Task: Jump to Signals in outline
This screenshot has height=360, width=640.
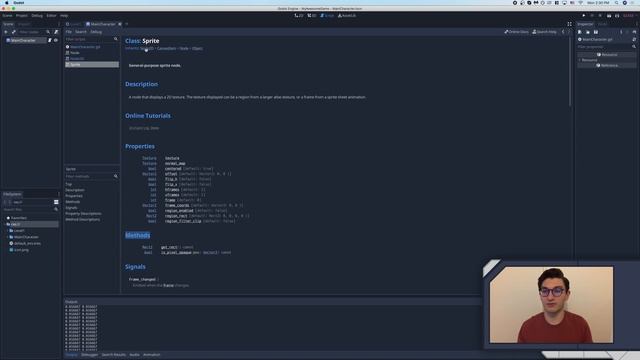Action: pos(71,208)
